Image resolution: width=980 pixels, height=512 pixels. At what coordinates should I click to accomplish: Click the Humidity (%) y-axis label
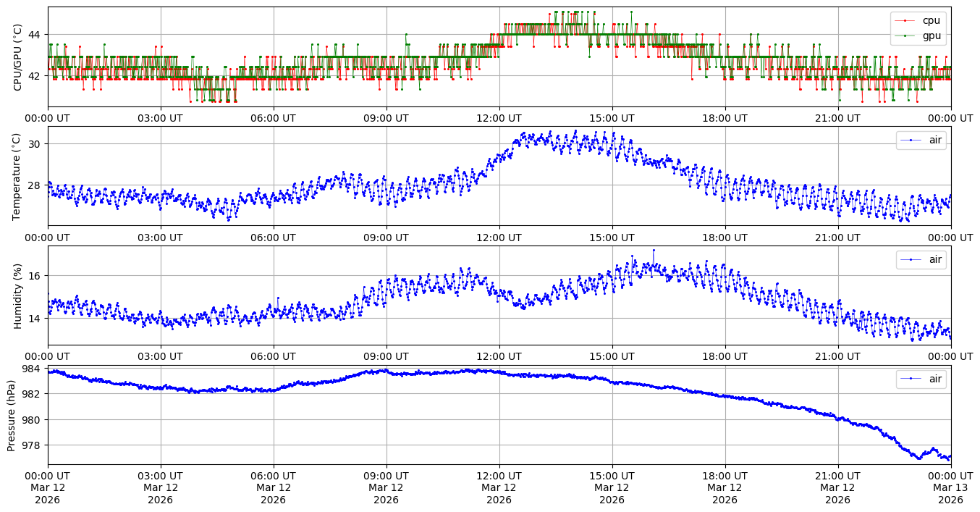(x=18, y=295)
